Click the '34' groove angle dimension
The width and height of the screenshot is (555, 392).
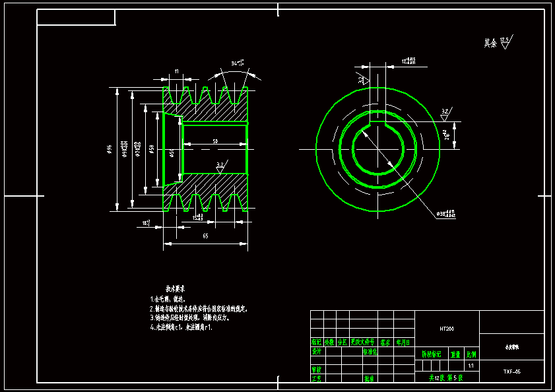click(x=238, y=63)
